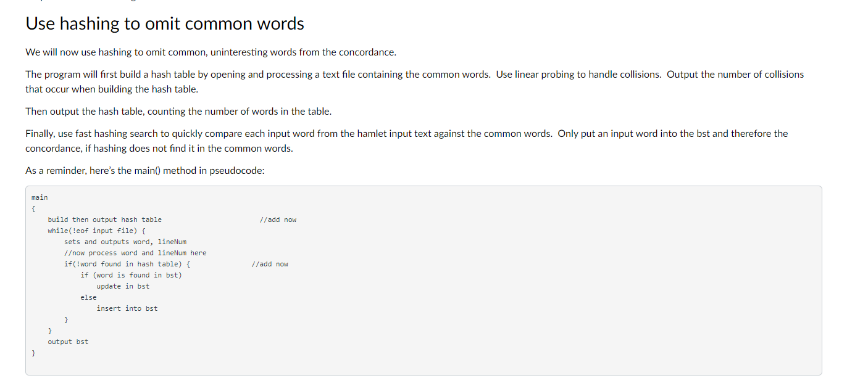Click first '//add now' comment beside build line

(x=278, y=220)
